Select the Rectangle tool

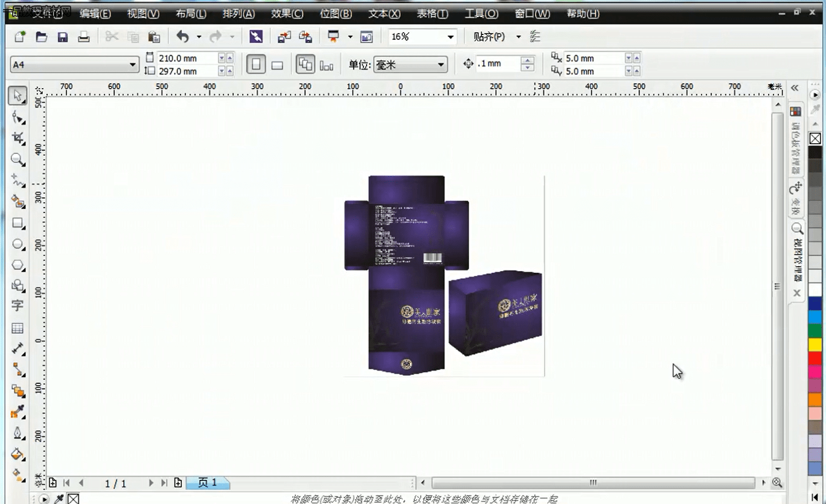coord(18,223)
